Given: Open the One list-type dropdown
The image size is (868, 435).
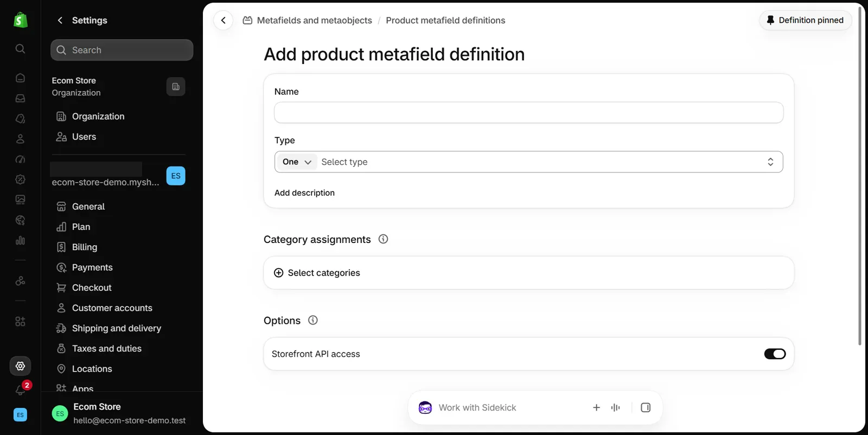Looking at the screenshot, I should point(297,162).
